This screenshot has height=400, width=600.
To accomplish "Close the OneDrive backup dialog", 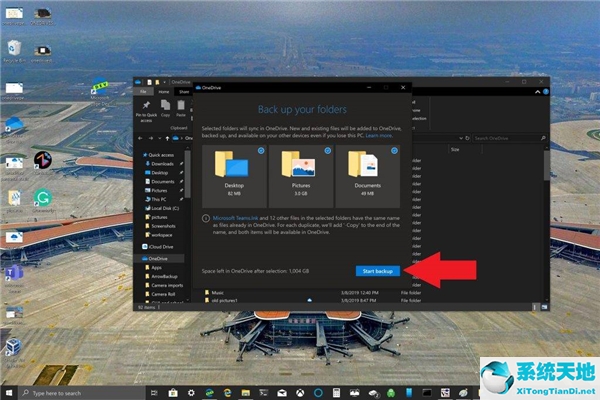I will coord(403,88).
